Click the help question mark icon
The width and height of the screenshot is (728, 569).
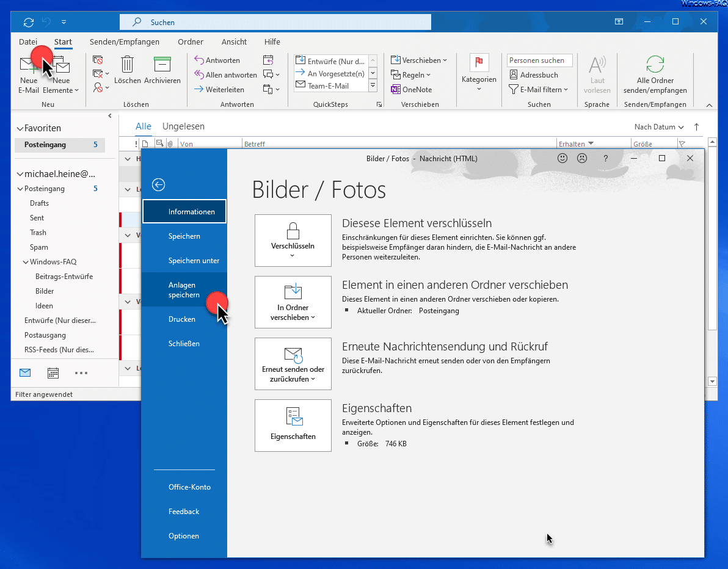pyautogui.click(x=605, y=158)
